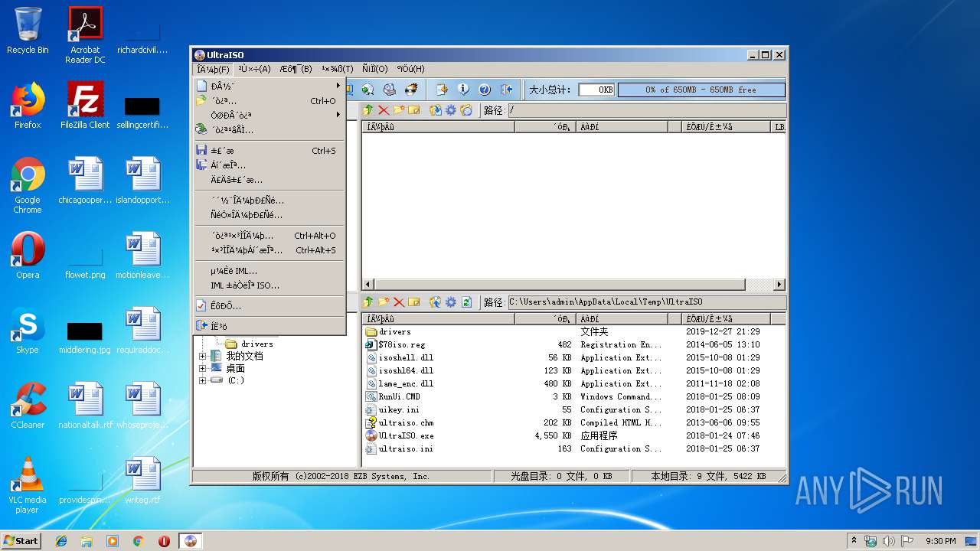
Task: Open the (H) help menu in menu bar
Action: (410, 69)
